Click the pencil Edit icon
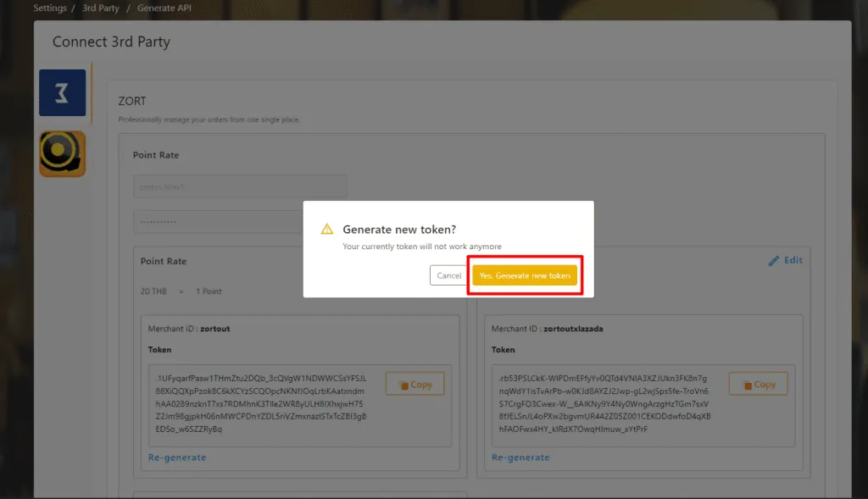868x499 pixels. click(x=773, y=261)
